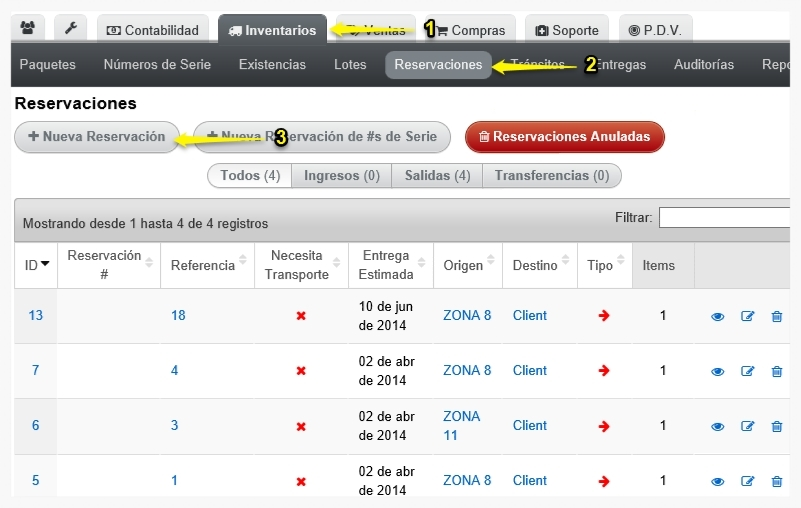
Task: Create a Nueva Reservación
Action: click(97, 136)
